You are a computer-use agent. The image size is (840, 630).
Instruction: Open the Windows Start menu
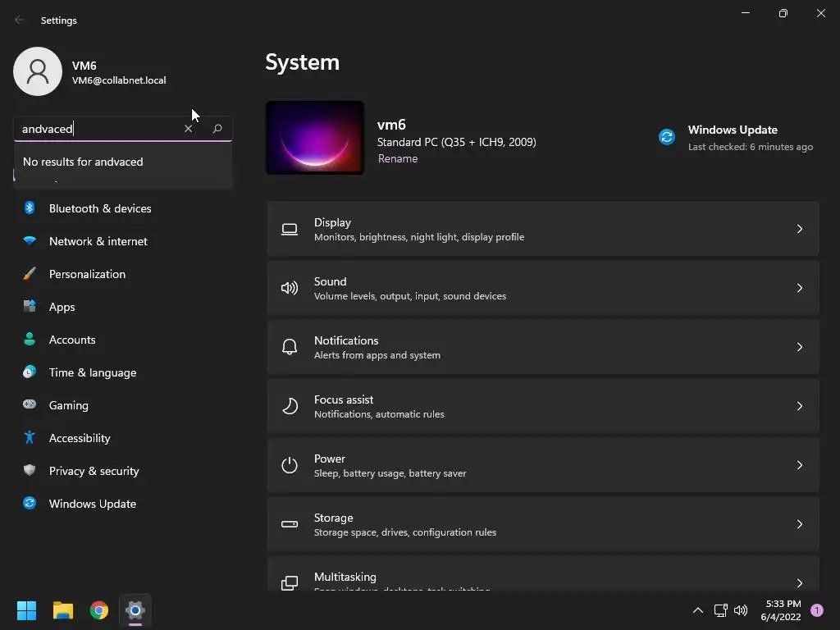[26, 610]
